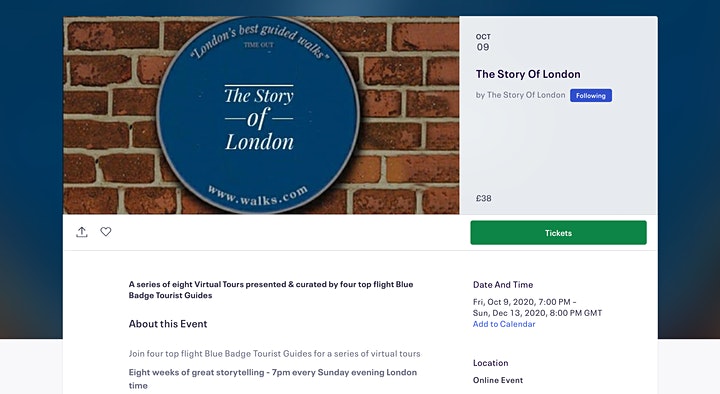Click organizer name The Story Of London

point(526,95)
